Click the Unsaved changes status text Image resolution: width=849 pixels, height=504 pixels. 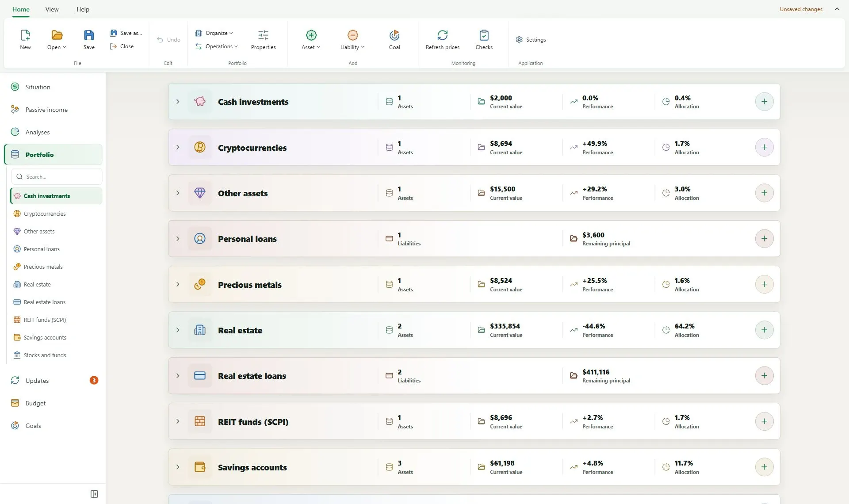tap(801, 9)
